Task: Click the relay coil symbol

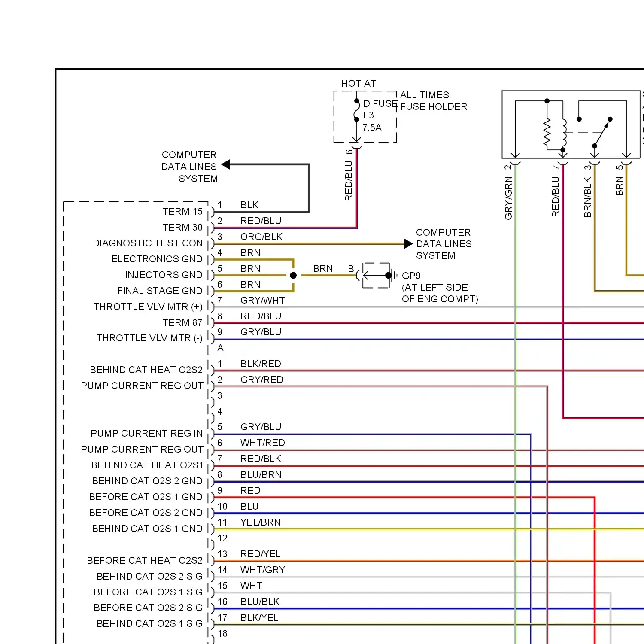Action: pos(564,133)
